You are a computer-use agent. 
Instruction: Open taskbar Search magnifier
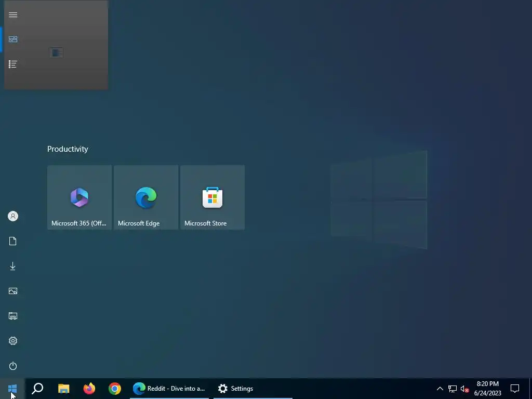pyautogui.click(x=37, y=389)
